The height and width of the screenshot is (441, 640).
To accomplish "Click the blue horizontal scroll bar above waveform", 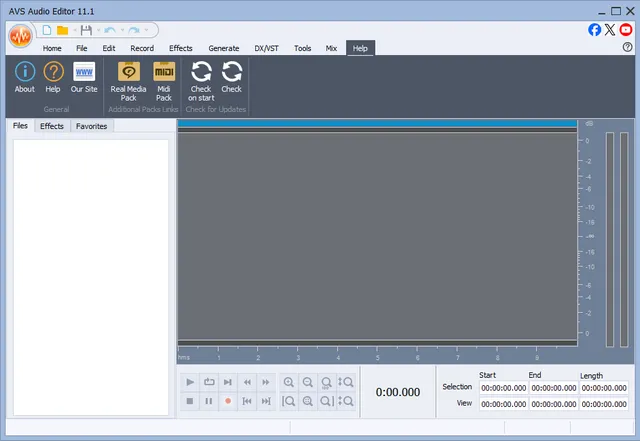I will tap(377, 123).
